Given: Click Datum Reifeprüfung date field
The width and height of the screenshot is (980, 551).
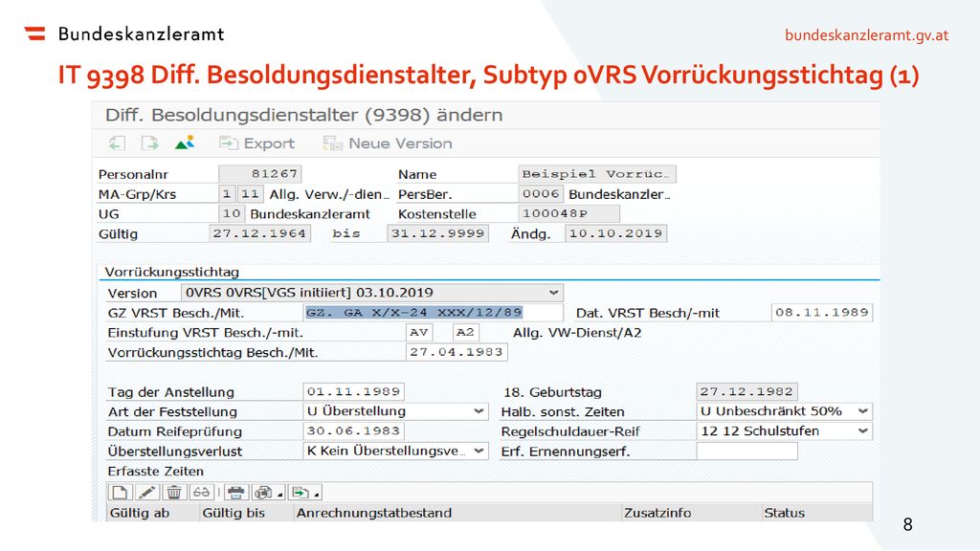Looking at the screenshot, I should tap(353, 431).
